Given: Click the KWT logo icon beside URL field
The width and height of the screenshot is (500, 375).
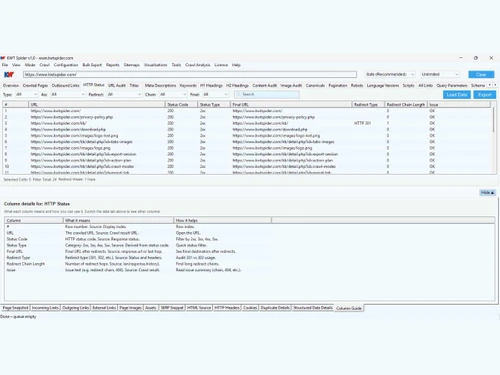Looking at the screenshot, I should pos(9,74).
